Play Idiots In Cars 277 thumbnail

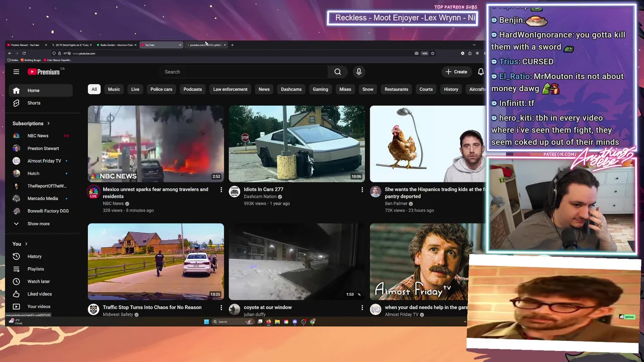(297, 144)
